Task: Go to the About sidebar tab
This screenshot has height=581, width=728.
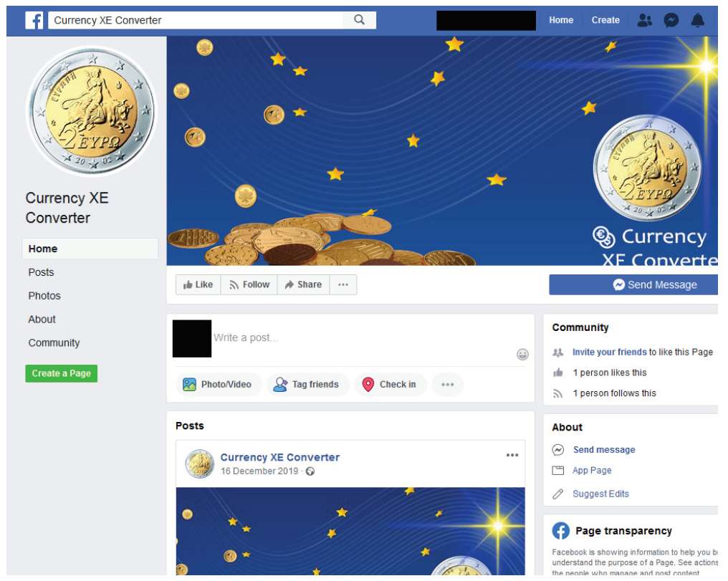Action: point(42,320)
